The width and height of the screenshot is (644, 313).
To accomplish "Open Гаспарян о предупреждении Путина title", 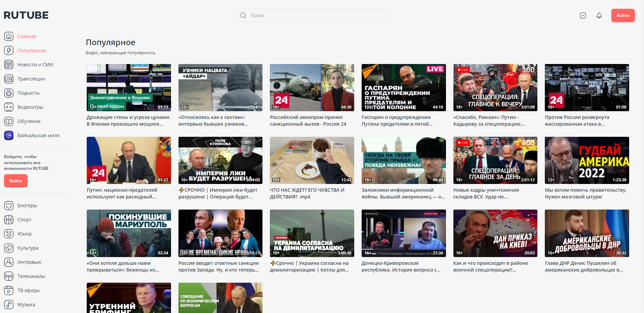I will click(397, 121).
